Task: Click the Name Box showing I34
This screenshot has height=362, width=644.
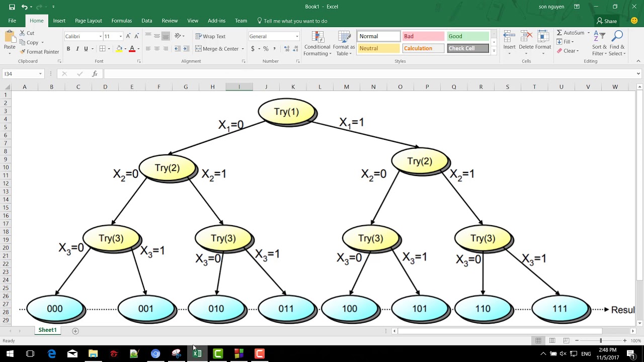Action: click(20, 74)
